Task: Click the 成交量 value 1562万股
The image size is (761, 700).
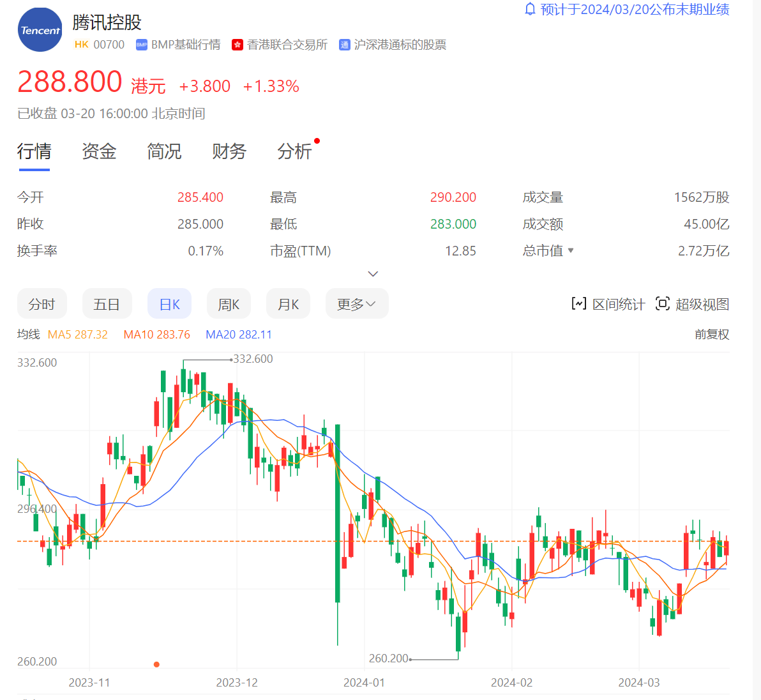Action: (701, 197)
